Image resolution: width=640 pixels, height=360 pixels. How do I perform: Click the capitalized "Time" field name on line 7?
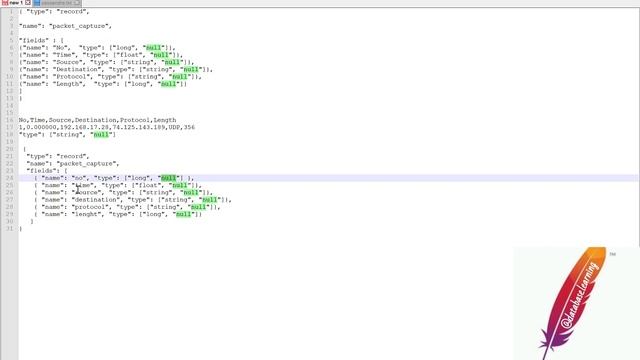tap(65, 55)
